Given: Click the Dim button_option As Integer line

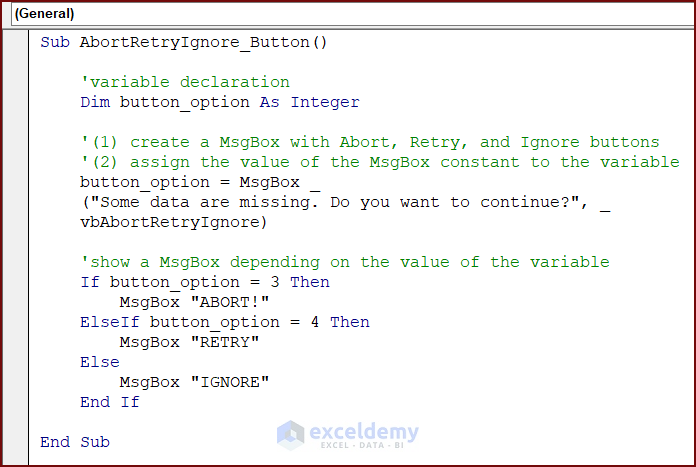Looking at the screenshot, I should click(x=220, y=102).
